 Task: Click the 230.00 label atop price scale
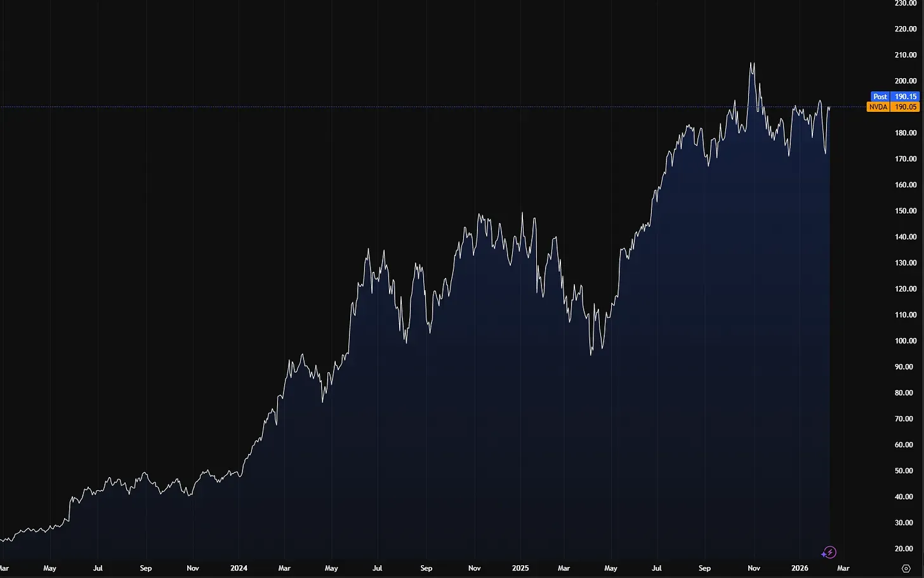tap(905, 3)
